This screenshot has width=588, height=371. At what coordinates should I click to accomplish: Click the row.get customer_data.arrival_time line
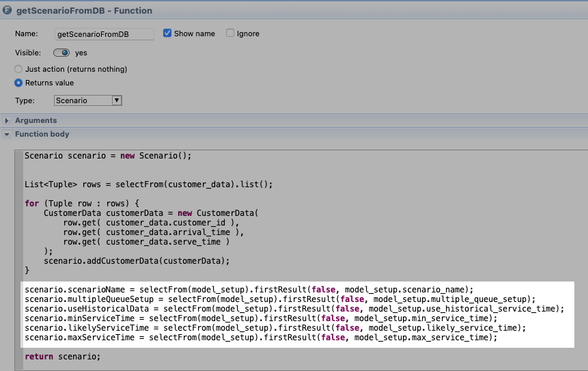coord(154,232)
